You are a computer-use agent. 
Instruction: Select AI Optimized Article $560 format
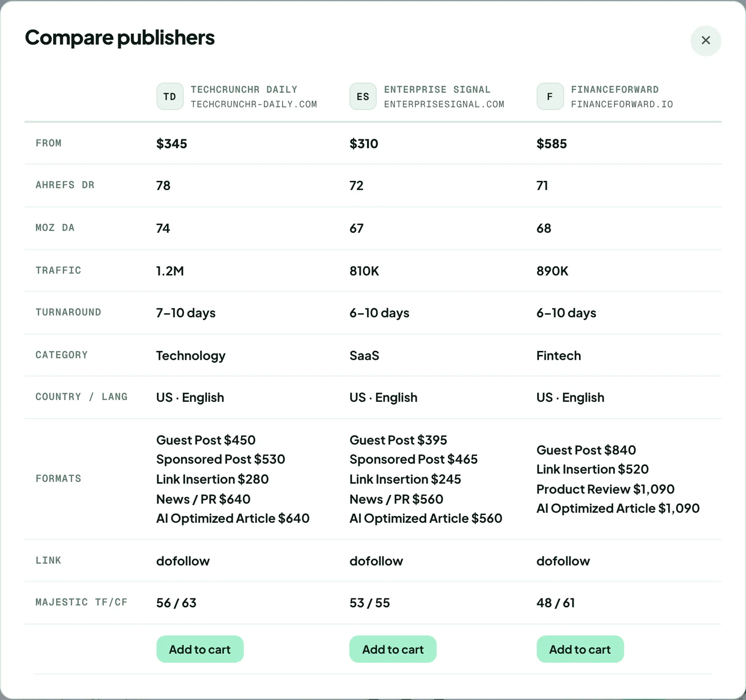pyautogui.click(x=426, y=518)
